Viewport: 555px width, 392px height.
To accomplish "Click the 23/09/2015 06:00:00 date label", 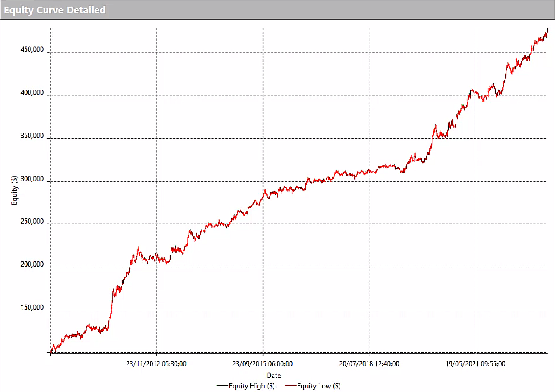I will tap(262, 364).
